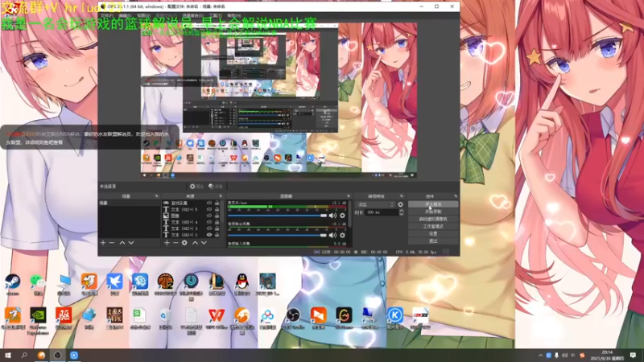
Task: Toggle visibility of 文本 (GDI+) 5 source
Action: coord(209,209)
